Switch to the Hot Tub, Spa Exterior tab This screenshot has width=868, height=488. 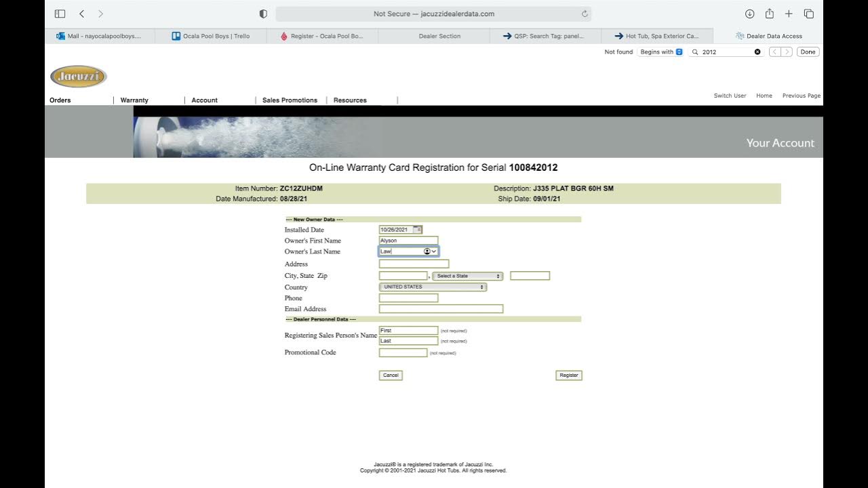pos(657,36)
